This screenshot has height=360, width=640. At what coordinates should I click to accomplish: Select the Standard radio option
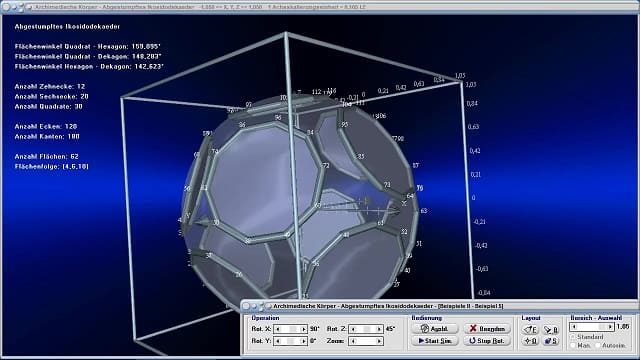[x=587, y=337]
